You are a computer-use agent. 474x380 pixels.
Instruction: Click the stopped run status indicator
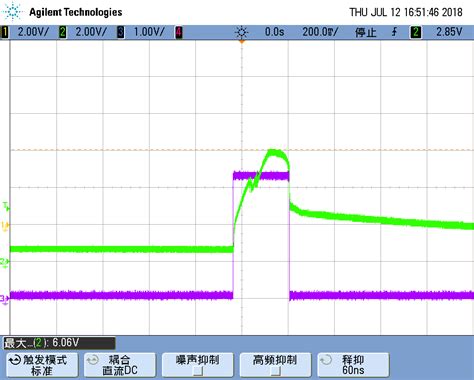tap(365, 32)
